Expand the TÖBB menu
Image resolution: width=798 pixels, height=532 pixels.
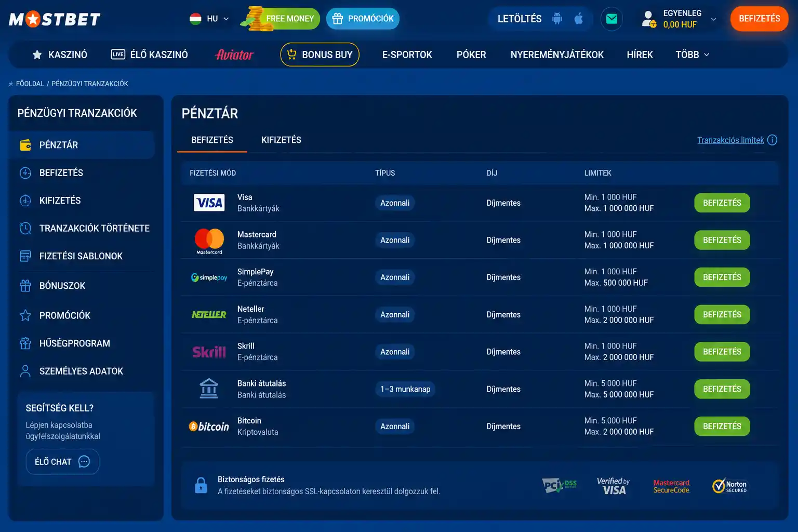click(692, 55)
